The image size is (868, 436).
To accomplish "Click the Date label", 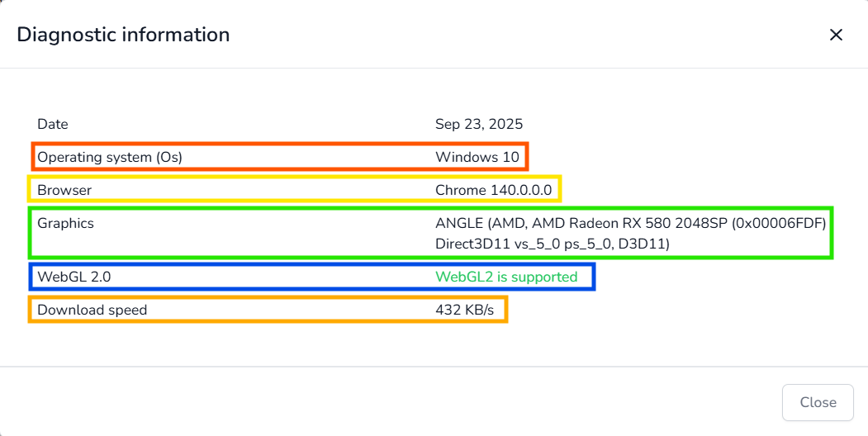I will (x=53, y=124).
